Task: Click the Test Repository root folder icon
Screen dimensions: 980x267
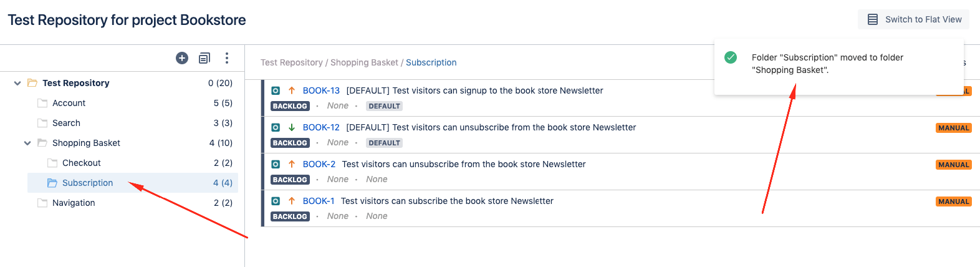Action: click(32, 83)
